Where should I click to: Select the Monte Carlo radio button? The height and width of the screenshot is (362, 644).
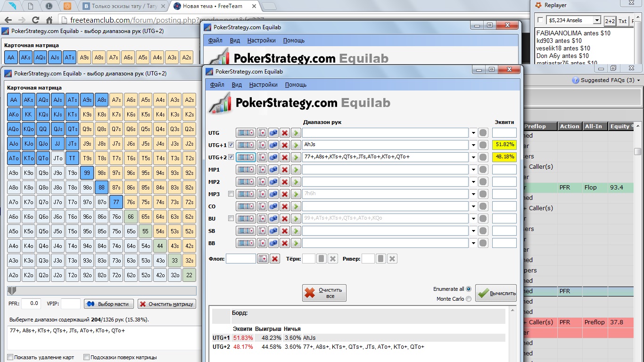pos(468,299)
